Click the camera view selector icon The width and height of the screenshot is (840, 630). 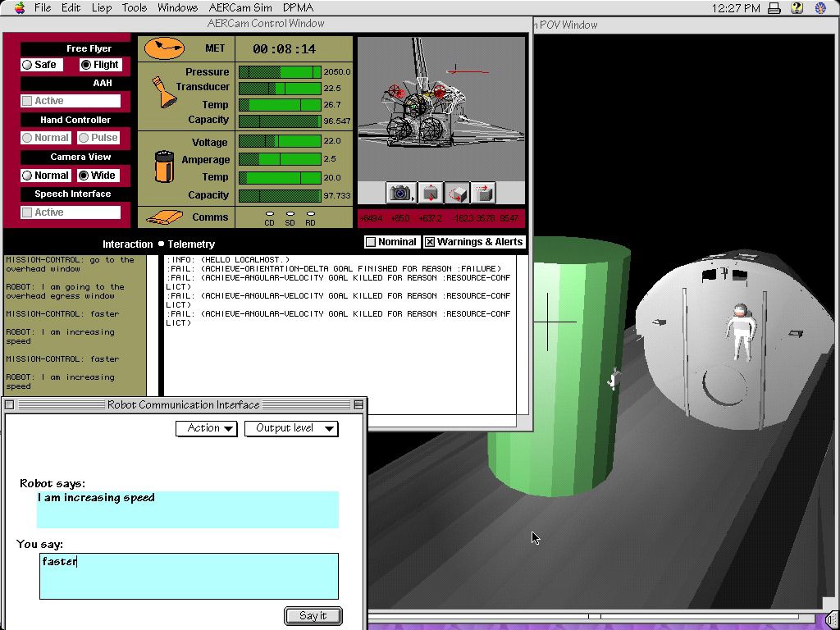pyautogui.click(x=400, y=193)
